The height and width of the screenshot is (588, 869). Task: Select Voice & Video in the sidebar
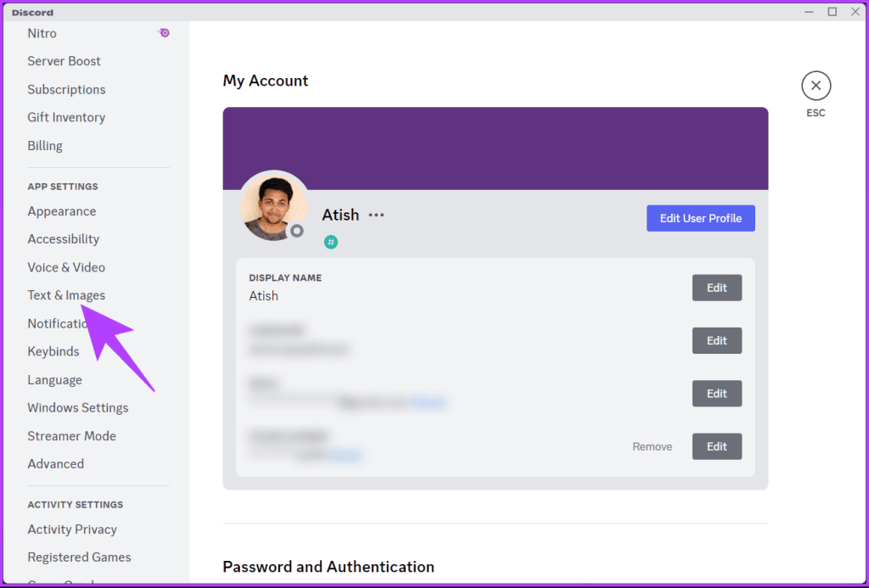click(66, 266)
